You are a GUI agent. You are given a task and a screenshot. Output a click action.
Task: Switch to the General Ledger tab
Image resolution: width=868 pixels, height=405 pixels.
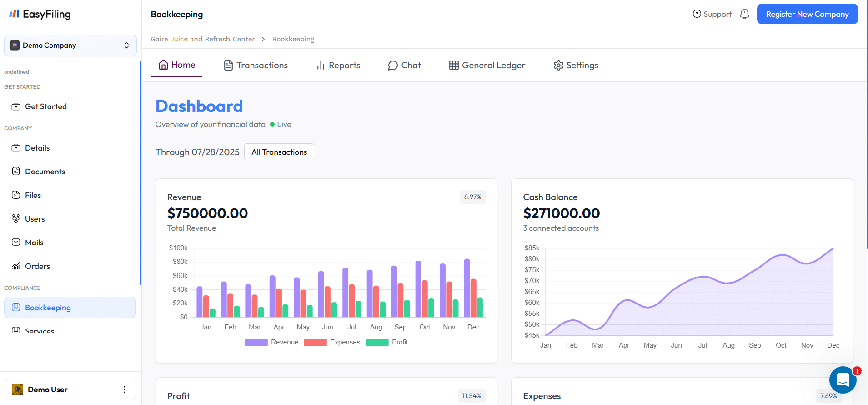487,66
